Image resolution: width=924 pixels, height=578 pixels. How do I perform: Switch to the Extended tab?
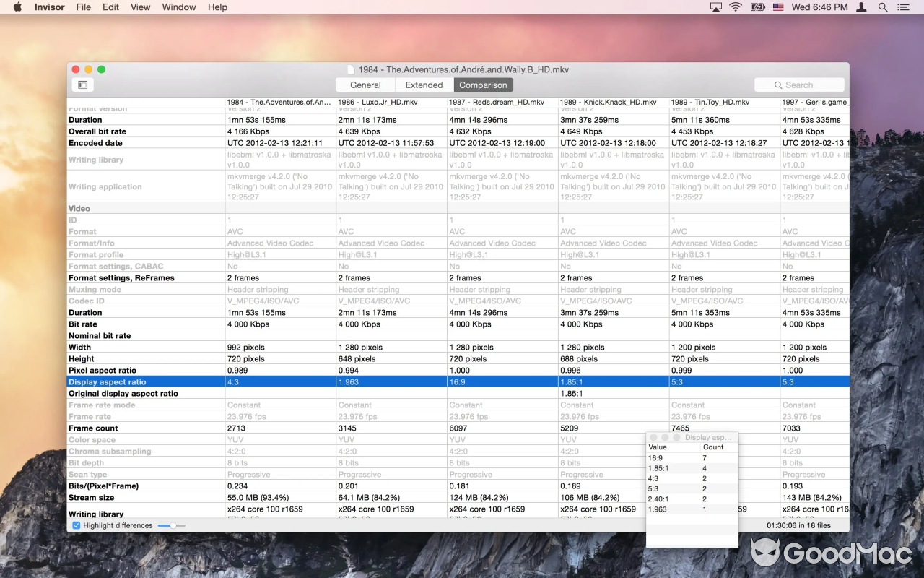click(x=424, y=85)
